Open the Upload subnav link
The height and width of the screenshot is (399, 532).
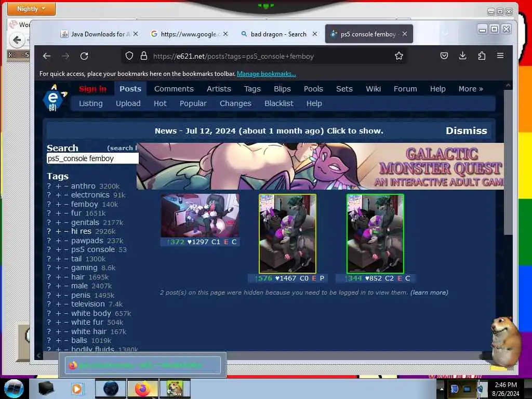[x=128, y=103]
